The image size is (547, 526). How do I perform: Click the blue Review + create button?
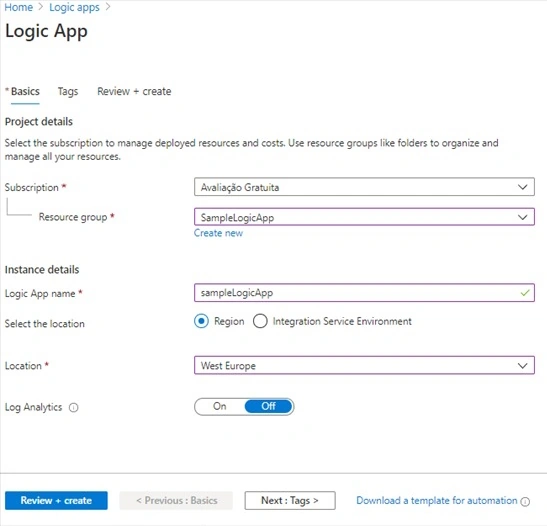pos(56,501)
